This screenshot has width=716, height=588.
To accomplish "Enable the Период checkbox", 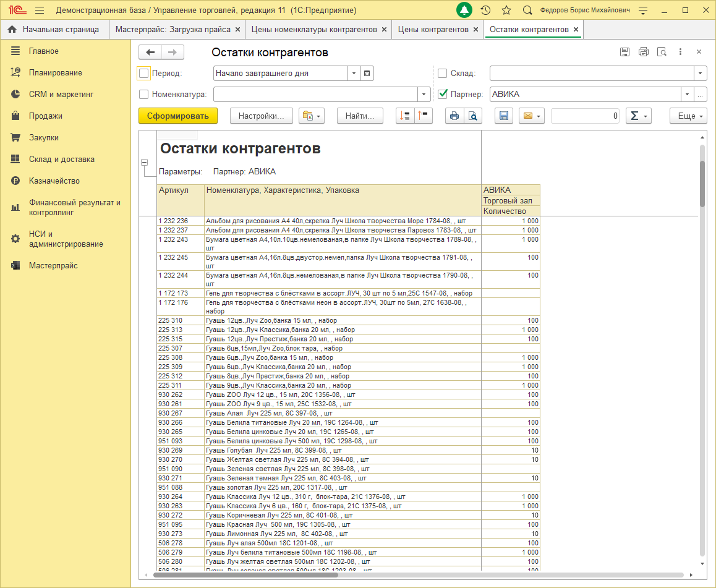I will (x=144, y=74).
